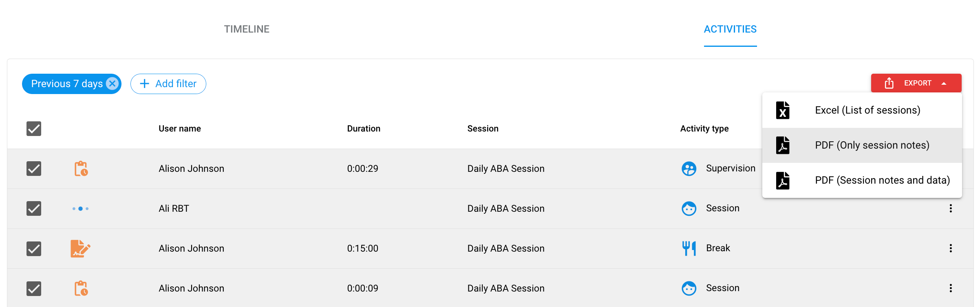The height and width of the screenshot is (307, 980).
Task: Choose PDF (Session notes and data) option
Action: coord(882,180)
